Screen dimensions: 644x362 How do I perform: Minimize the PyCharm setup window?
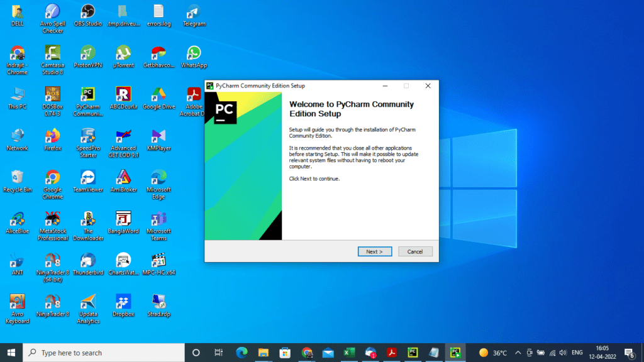pyautogui.click(x=385, y=85)
